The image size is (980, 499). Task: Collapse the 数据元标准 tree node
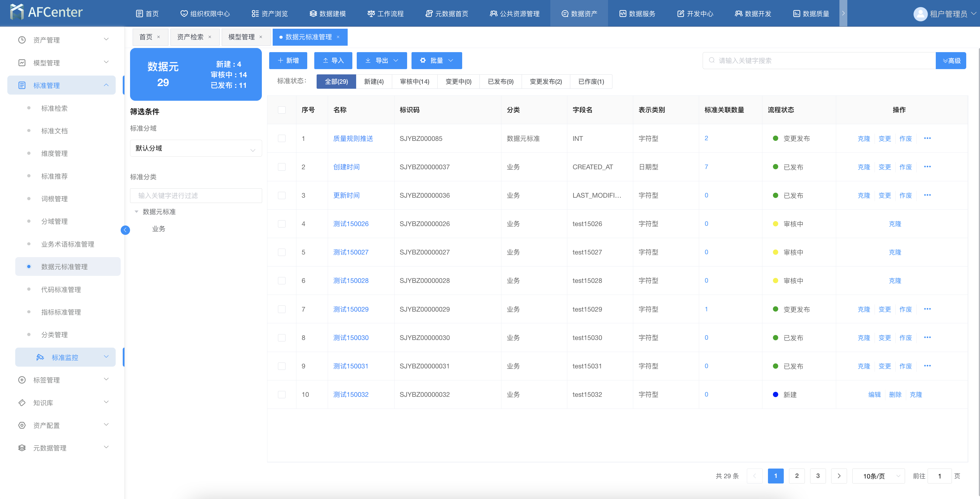[136, 212]
